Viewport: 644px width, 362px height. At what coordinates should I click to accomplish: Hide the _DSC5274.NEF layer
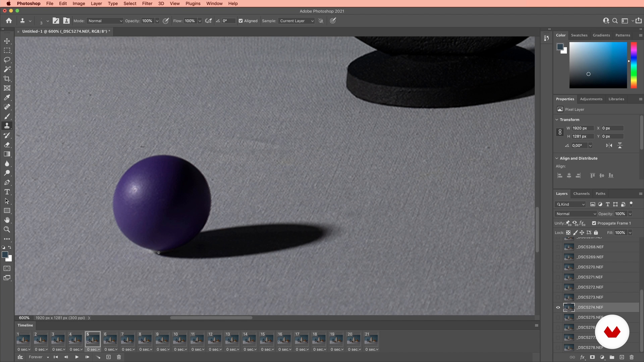(x=558, y=307)
